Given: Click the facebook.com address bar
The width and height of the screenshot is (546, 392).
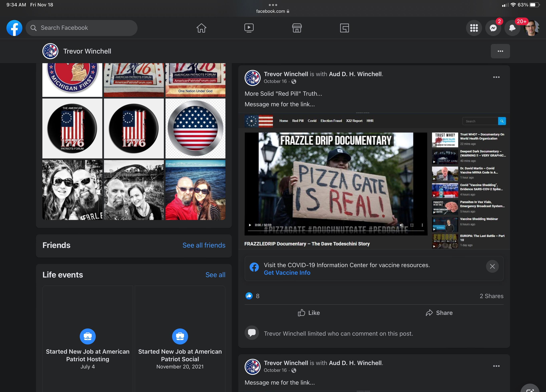Looking at the screenshot, I should point(273,11).
